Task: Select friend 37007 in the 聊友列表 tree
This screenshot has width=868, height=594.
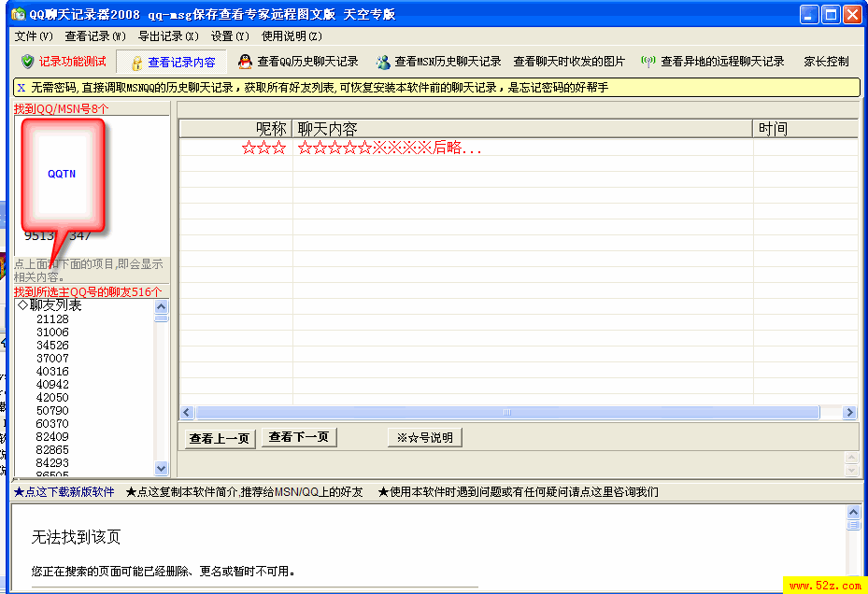Action: pyautogui.click(x=52, y=359)
